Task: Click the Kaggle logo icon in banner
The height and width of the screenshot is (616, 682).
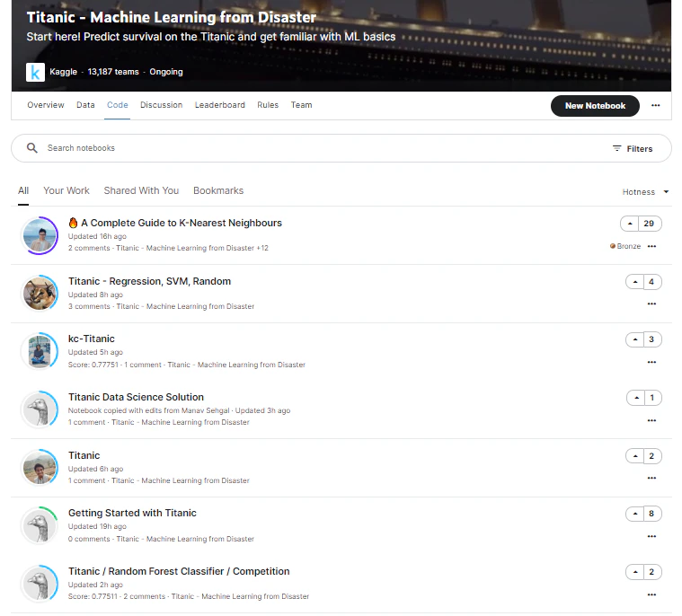Action: point(35,72)
